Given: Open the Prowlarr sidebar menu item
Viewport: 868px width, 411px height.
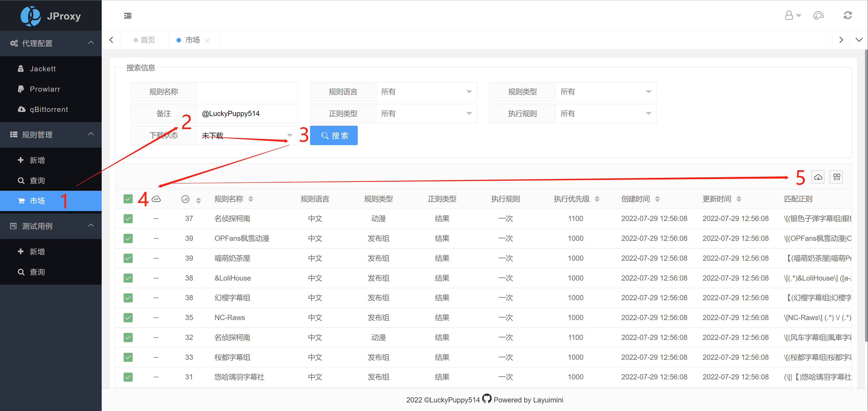Looking at the screenshot, I should click(45, 89).
